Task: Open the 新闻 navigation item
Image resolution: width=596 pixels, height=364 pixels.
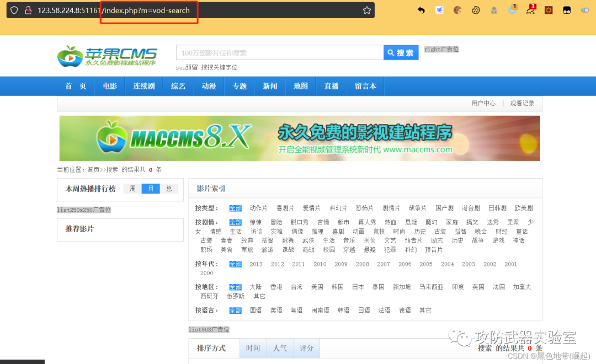Action: (270, 86)
